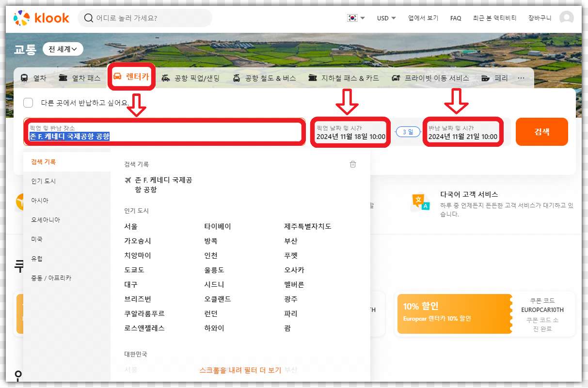
Task: Choose 인천 from popular cities
Action: coord(211,255)
